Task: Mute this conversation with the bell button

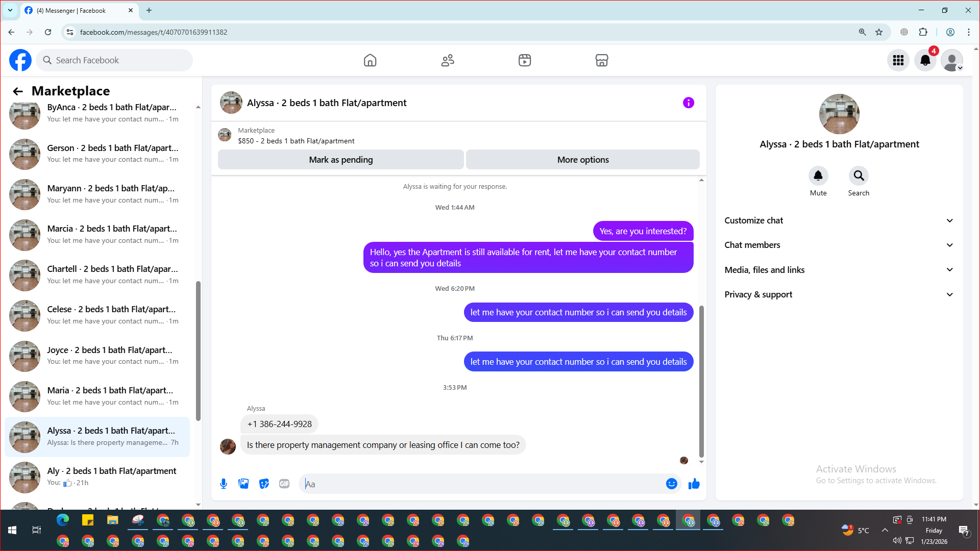Action: click(818, 176)
